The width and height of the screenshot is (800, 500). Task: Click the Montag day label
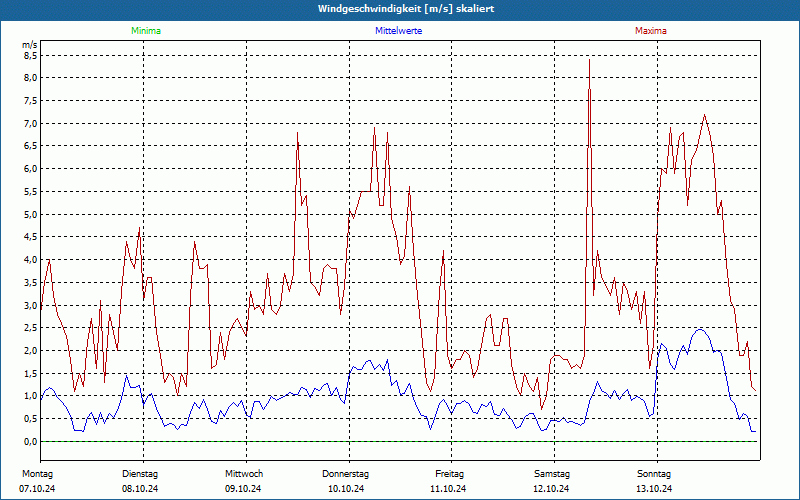click(37, 474)
